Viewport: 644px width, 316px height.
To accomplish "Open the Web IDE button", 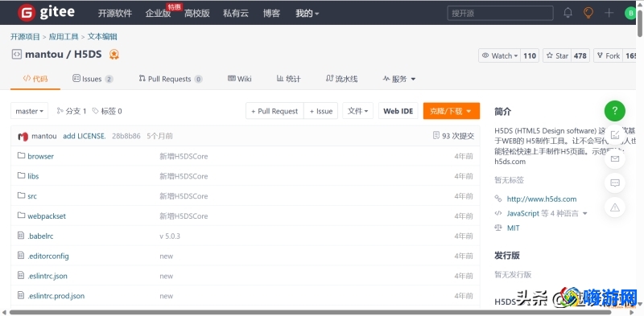I will click(x=398, y=111).
